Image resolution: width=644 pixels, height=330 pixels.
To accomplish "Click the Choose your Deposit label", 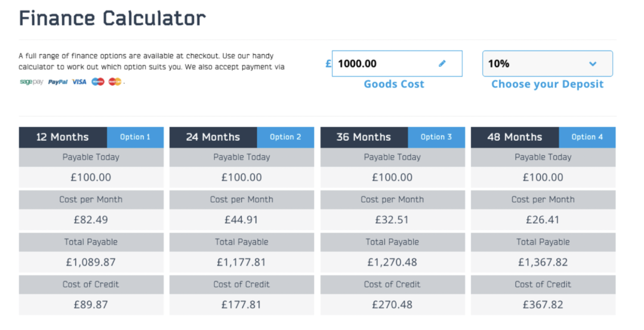I will tap(547, 84).
